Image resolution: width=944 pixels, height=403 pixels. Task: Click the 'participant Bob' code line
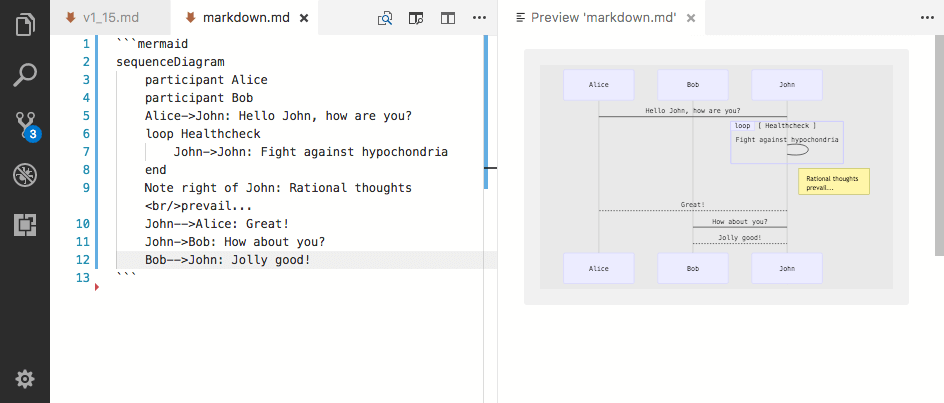click(199, 98)
